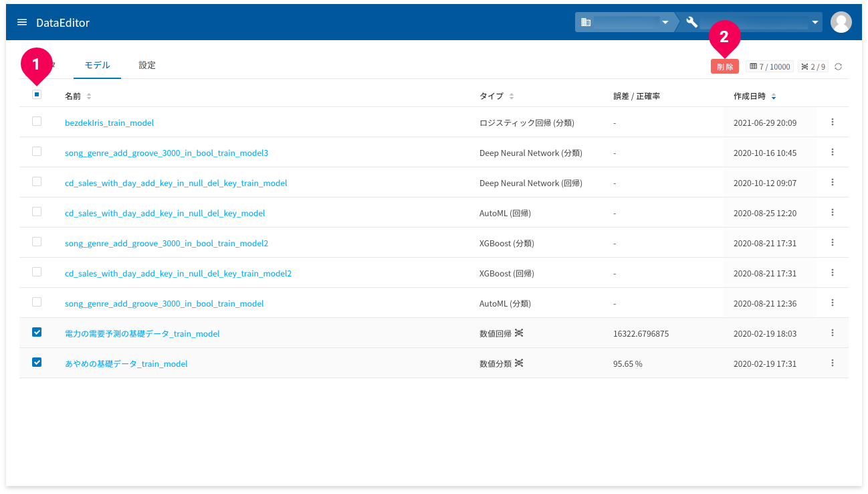Click the icon beside 数値分類 type
868x494 pixels.
(519, 363)
